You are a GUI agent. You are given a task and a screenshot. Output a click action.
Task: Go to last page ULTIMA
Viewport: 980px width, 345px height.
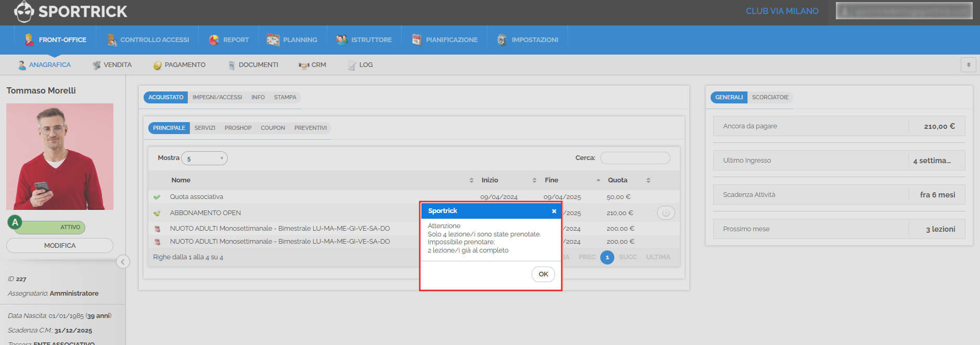point(658,257)
